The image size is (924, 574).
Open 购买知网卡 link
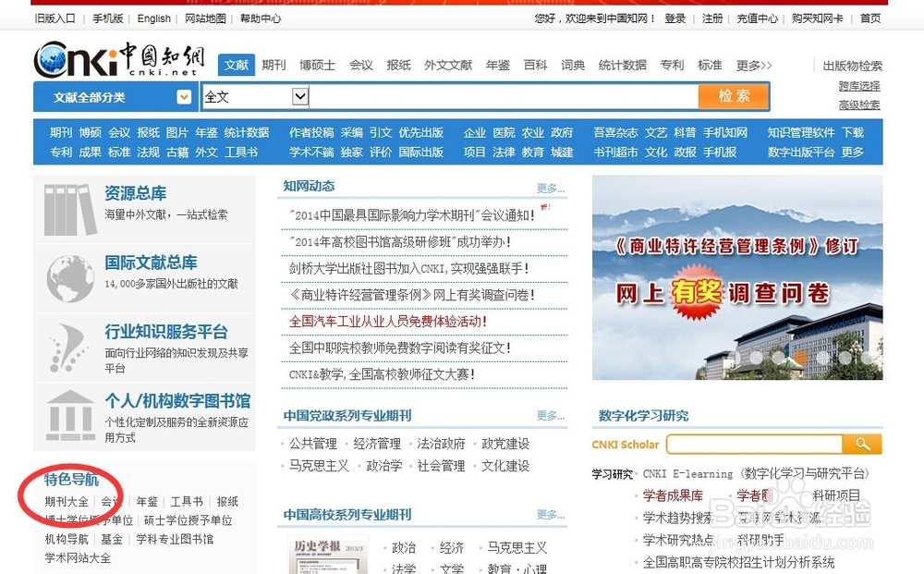[x=818, y=18]
